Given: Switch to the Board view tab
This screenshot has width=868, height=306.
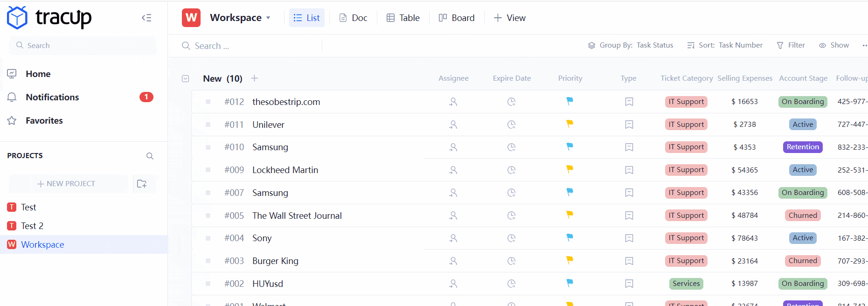Looking at the screenshot, I should [457, 18].
